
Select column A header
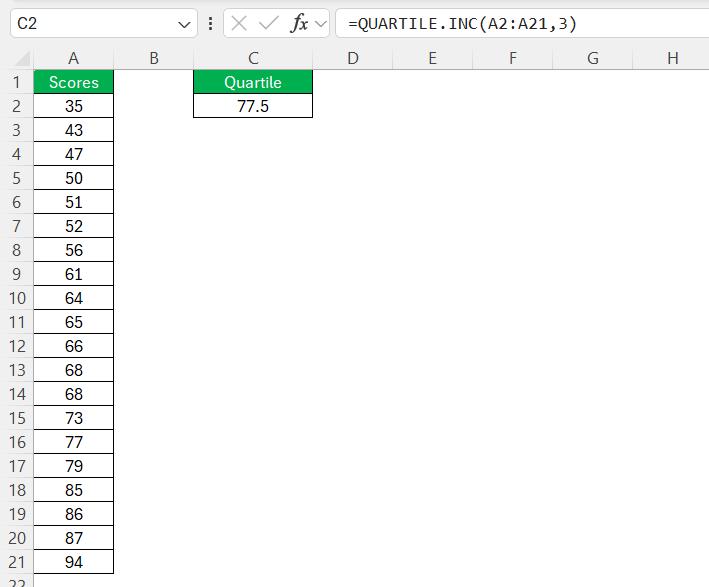tap(73, 58)
